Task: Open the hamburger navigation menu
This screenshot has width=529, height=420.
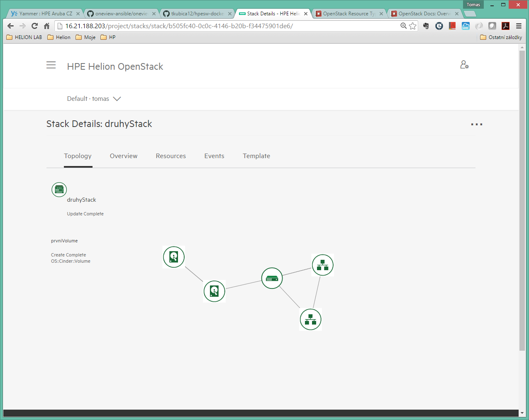Action: point(51,65)
